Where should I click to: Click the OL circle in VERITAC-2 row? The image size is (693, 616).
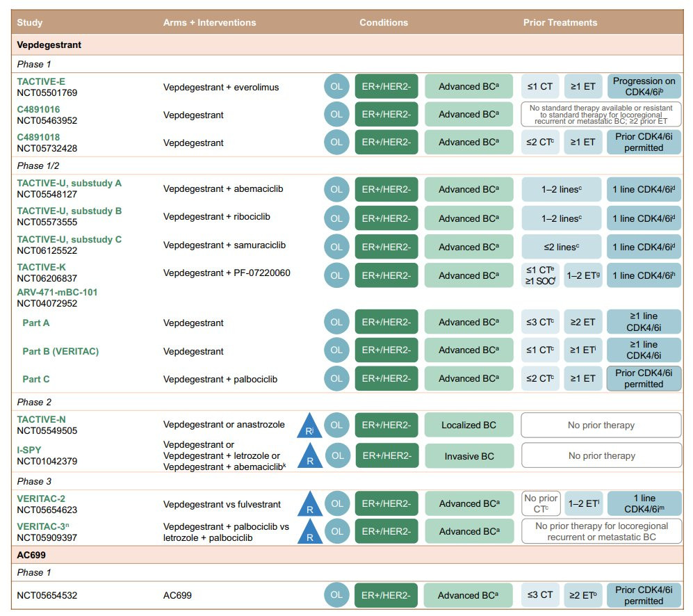tap(337, 503)
